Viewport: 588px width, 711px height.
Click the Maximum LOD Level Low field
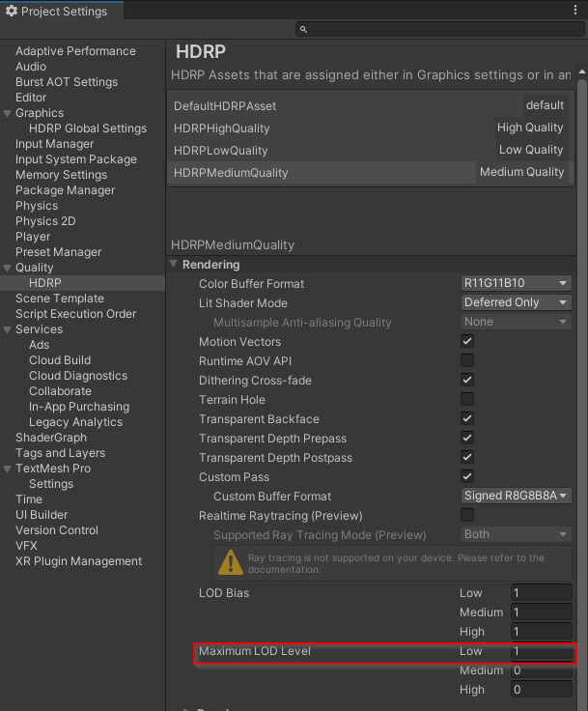pos(541,652)
